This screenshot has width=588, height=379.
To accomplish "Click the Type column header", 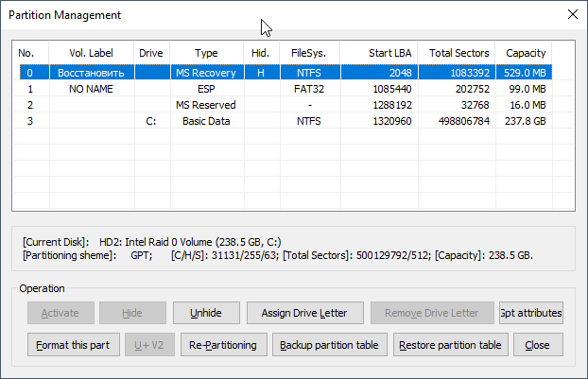I will [x=207, y=53].
